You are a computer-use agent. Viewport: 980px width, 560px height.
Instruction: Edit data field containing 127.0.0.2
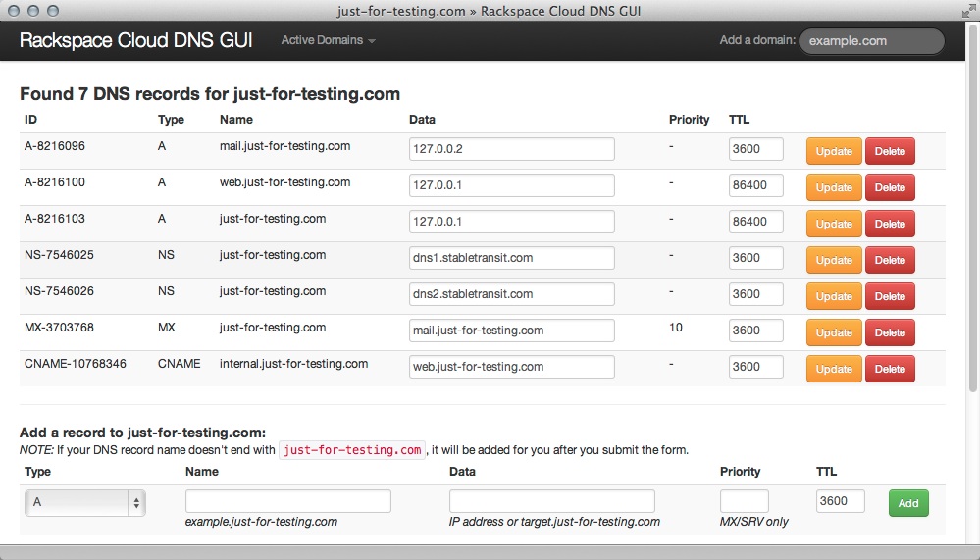point(512,149)
